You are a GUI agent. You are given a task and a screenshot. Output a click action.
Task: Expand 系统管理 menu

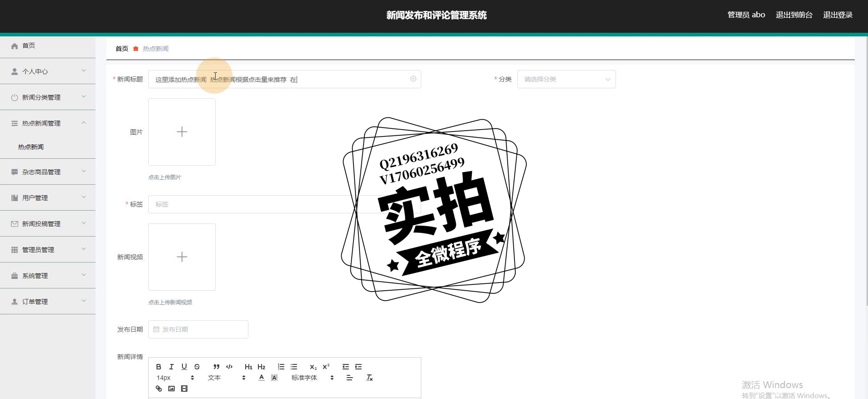point(48,276)
